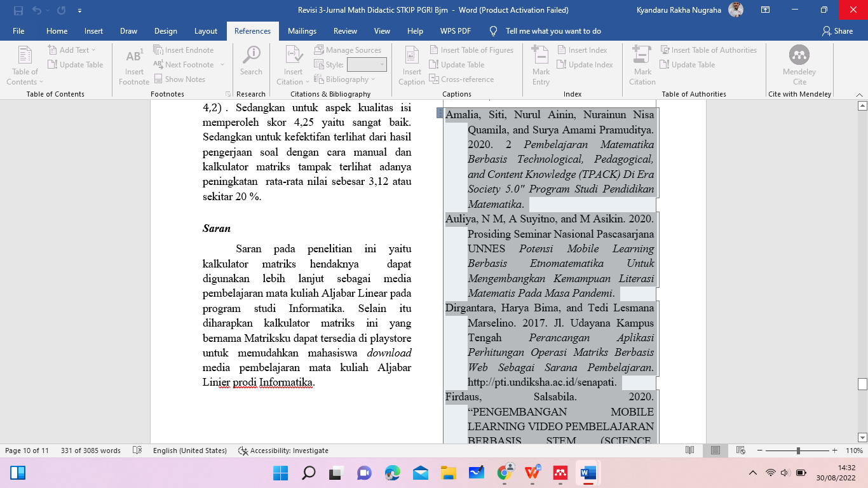Open Ribbon Display Options icon

(x=766, y=10)
